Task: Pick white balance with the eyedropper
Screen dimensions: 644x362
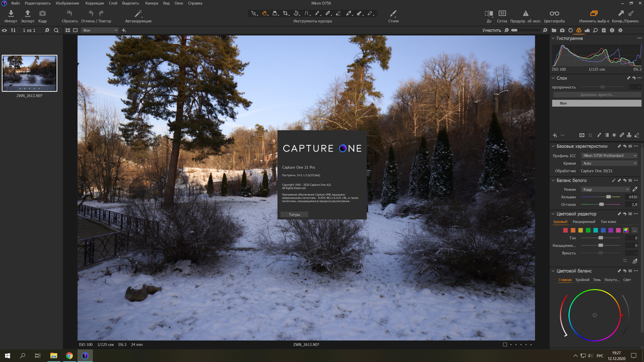Action: [x=635, y=190]
